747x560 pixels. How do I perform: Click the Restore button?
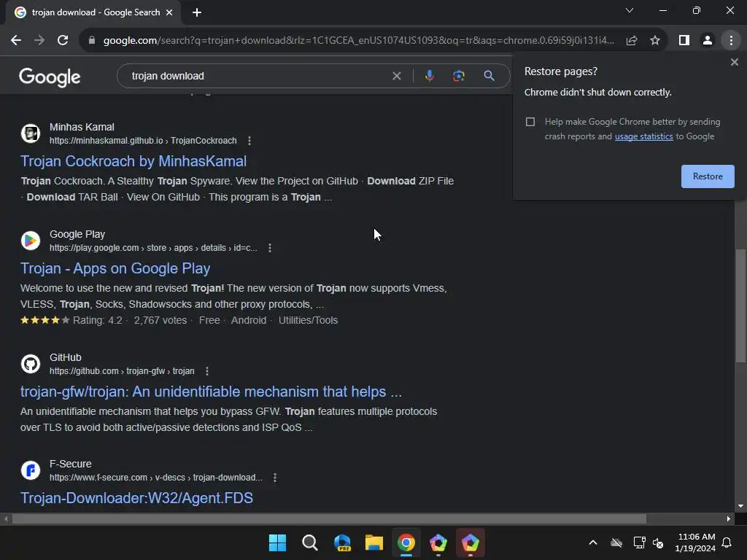708,176
